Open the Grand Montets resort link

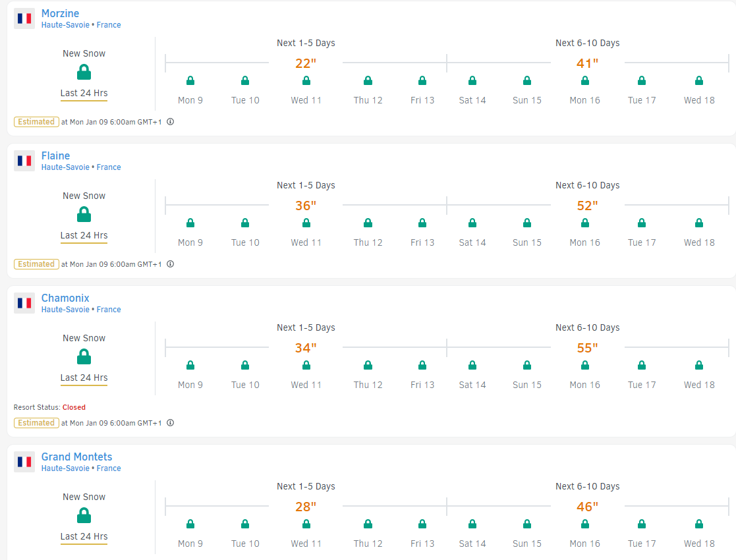click(x=76, y=457)
